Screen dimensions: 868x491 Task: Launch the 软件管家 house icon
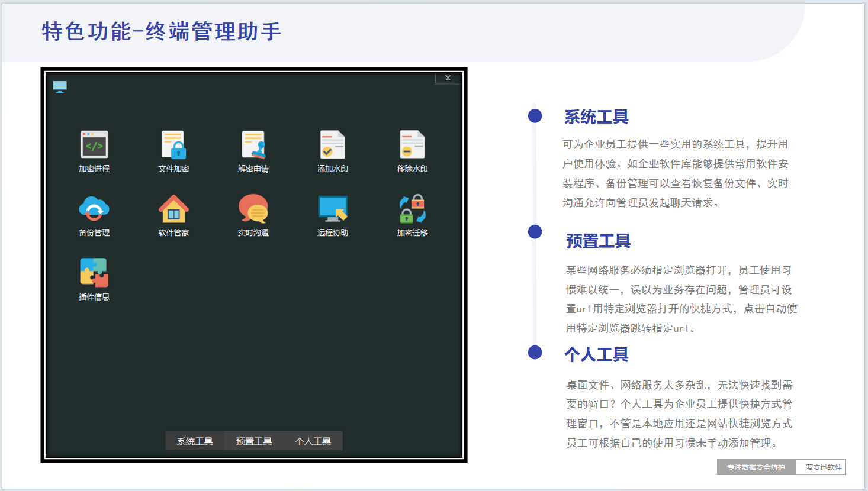(x=173, y=209)
